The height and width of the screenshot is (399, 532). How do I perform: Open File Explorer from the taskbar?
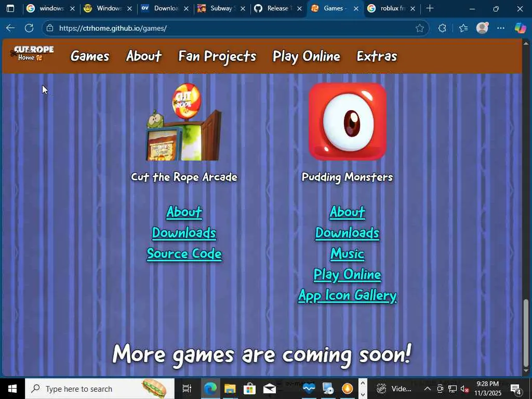[230, 389]
